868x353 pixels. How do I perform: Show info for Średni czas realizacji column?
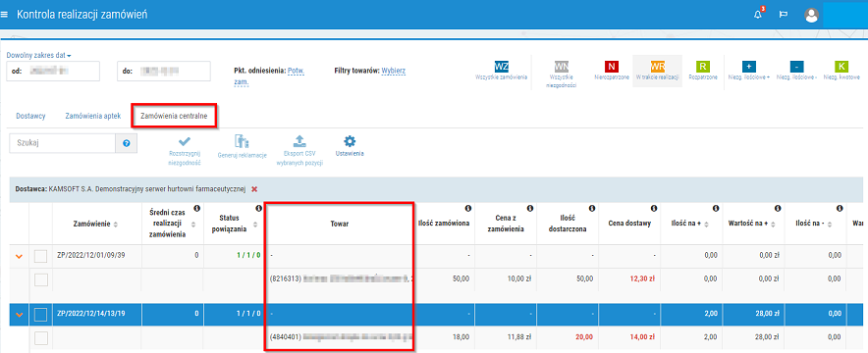(x=196, y=208)
